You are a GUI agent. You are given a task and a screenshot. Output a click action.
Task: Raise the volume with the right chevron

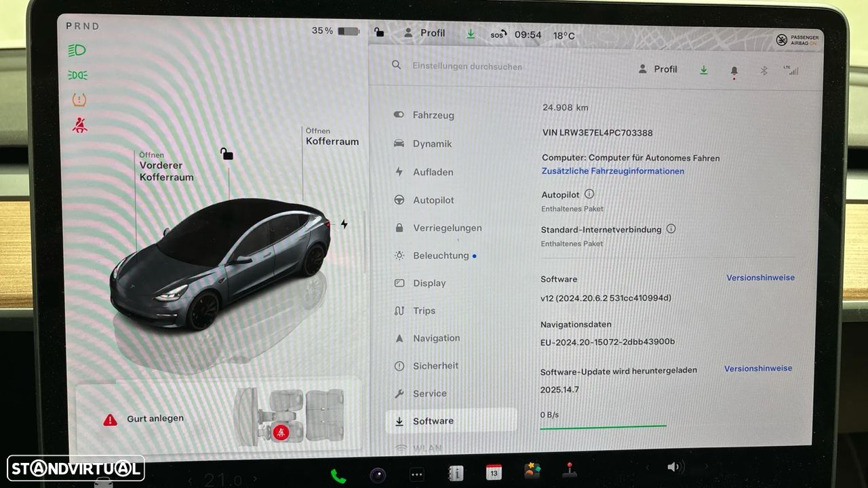click(x=707, y=466)
